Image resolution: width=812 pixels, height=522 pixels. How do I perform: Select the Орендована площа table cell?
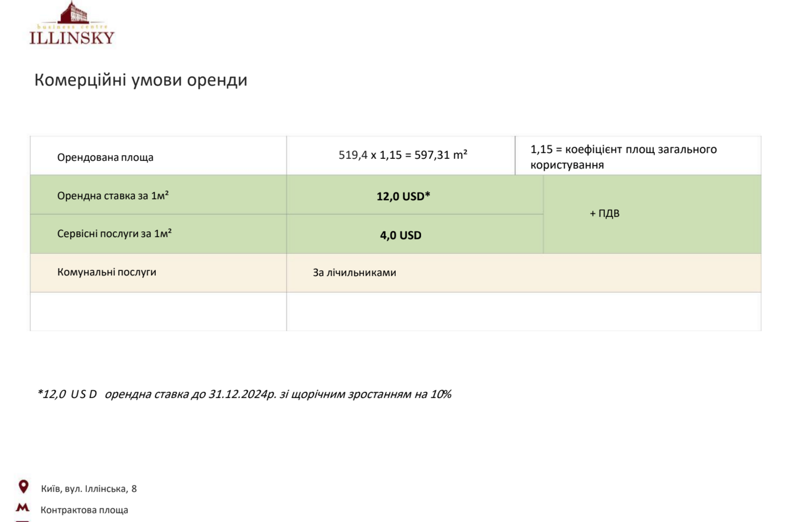pos(105,157)
